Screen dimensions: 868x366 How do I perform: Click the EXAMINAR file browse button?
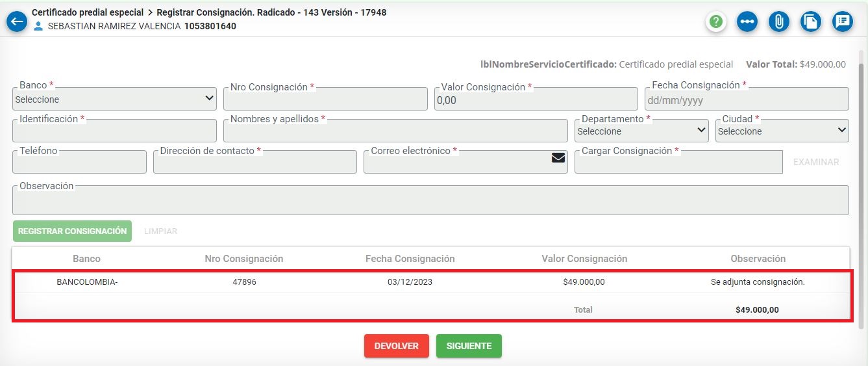pos(815,162)
